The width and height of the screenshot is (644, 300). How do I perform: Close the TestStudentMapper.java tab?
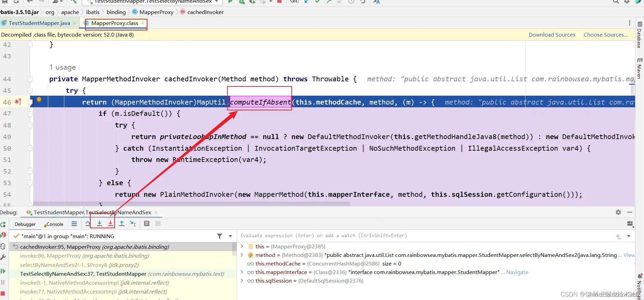(x=75, y=23)
